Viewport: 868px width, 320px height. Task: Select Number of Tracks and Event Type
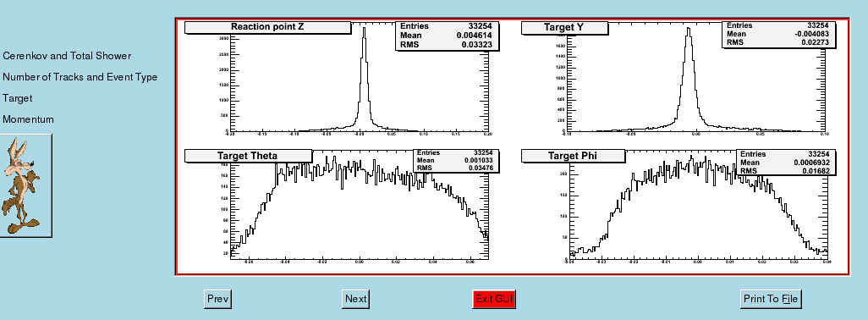(80, 77)
